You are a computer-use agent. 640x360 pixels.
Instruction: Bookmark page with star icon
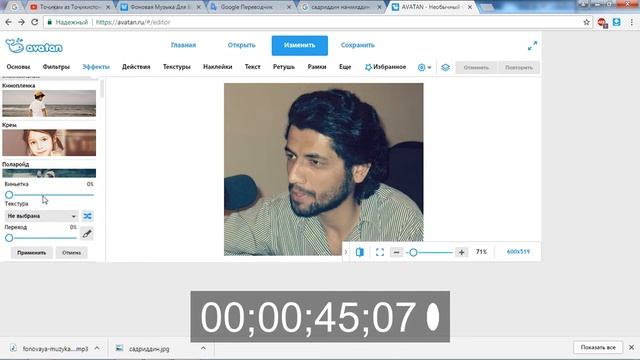coord(587,22)
